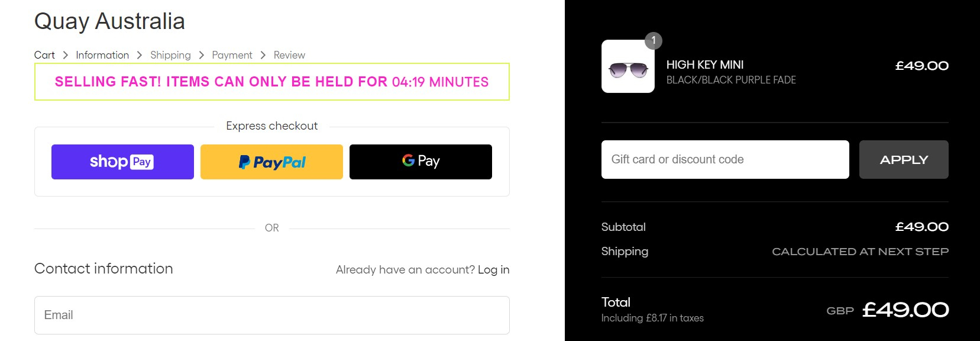Focus the Email input field

coord(271,315)
